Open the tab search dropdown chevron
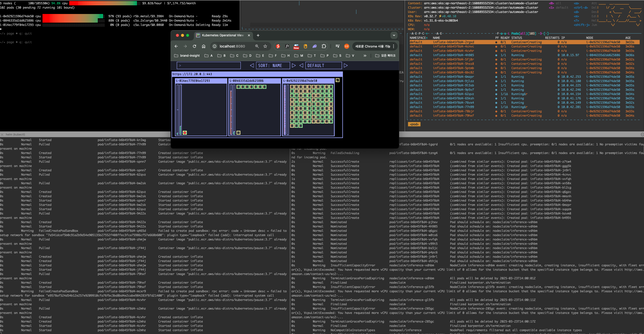 394,35
